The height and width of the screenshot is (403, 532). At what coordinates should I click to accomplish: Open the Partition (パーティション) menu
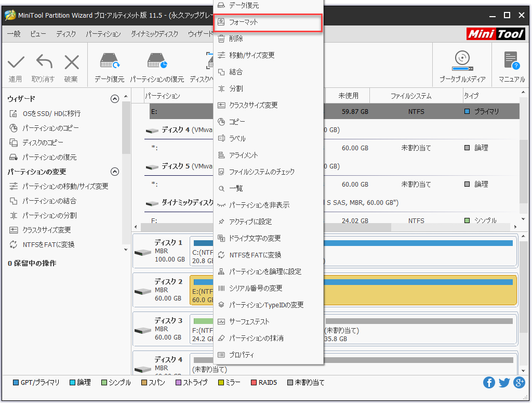103,34
